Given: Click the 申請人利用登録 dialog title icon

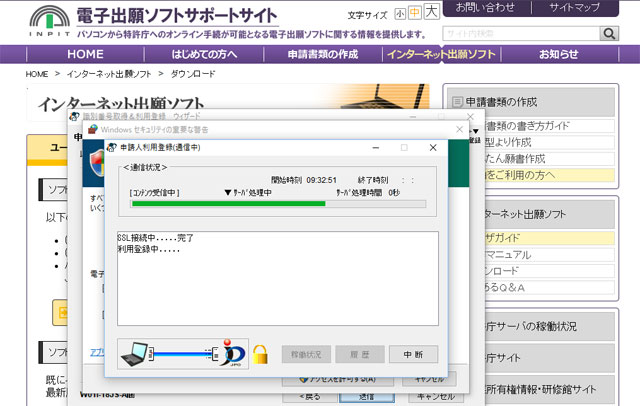Looking at the screenshot, I should [112, 148].
